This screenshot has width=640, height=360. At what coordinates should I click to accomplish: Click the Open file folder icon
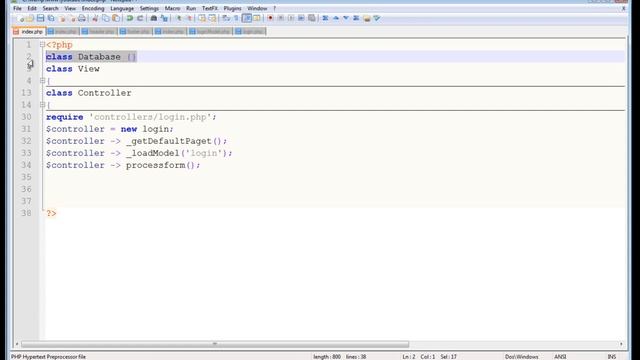click(x=30, y=18)
